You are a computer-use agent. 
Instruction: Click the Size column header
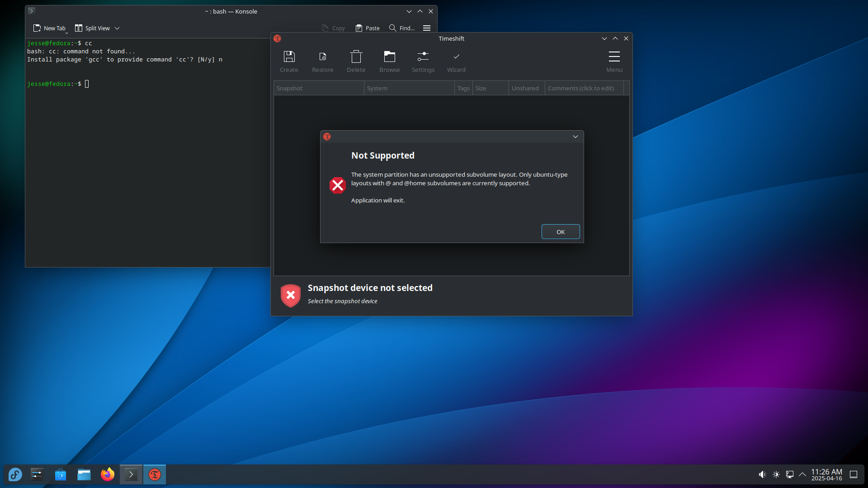[x=491, y=88]
